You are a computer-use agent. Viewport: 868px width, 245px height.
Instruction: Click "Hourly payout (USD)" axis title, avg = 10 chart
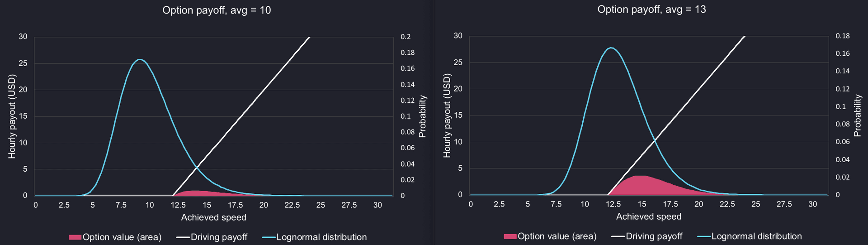pos(12,116)
